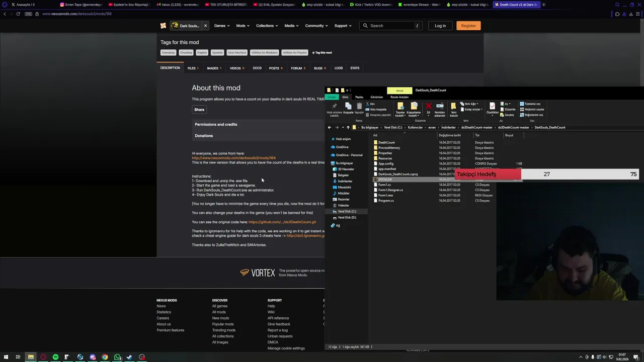This screenshot has height=362, width=644.
Task: Click Hiçbirini seçme in the ribbon
Action: click(532, 110)
